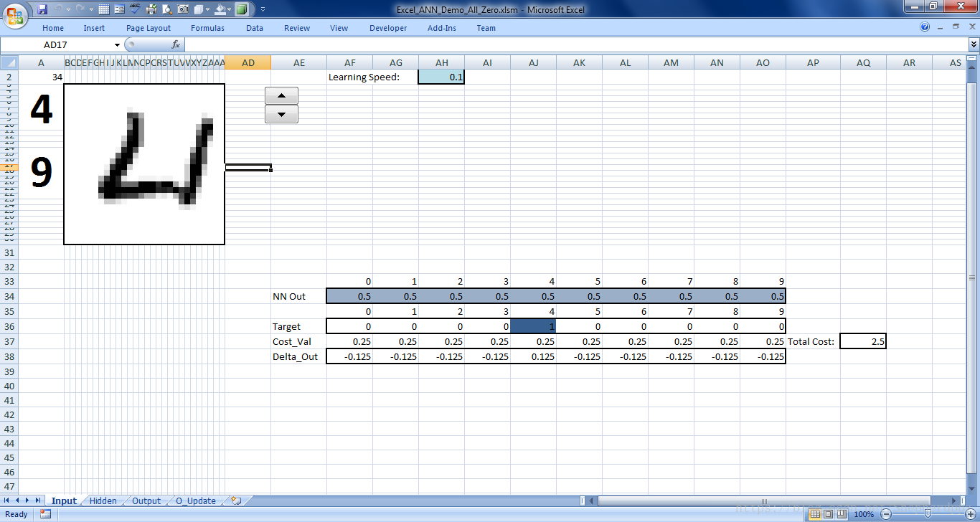Switch to Page Break Preview icon
The width and height of the screenshot is (980, 522).
coord(842,514)
